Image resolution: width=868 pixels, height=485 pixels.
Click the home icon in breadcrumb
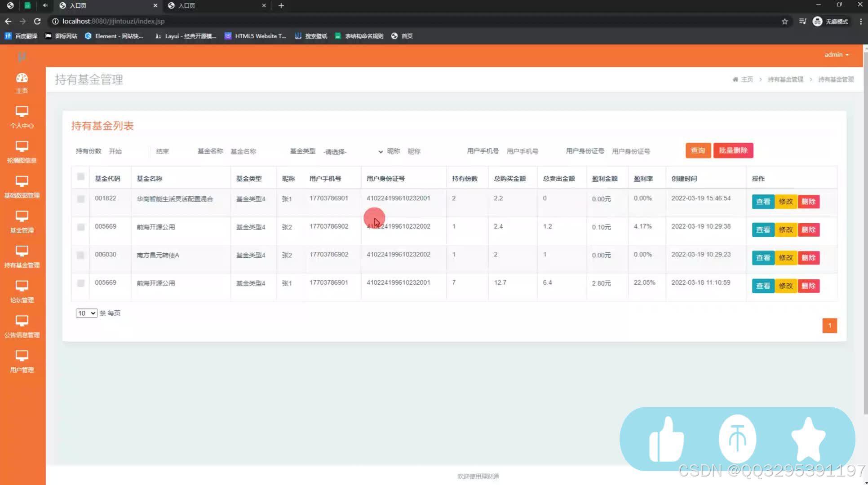pyautogui.click(x=735, y=79)
